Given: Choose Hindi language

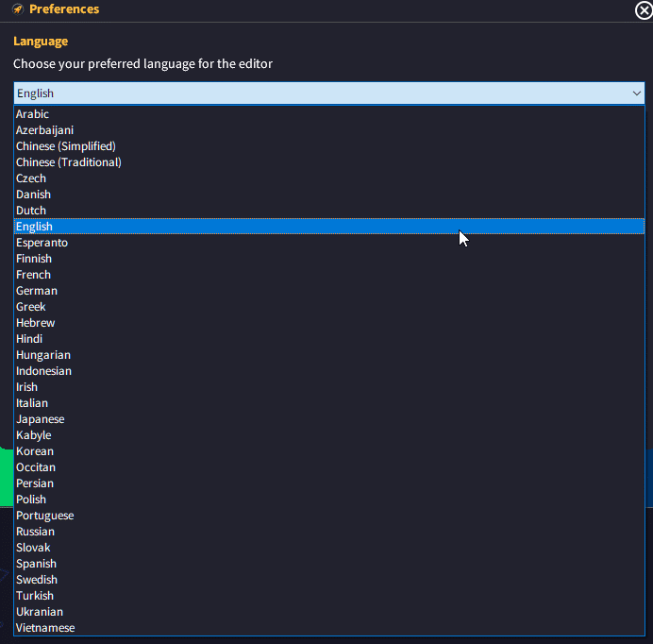Looking at the screenshot, I should (329, 338).
